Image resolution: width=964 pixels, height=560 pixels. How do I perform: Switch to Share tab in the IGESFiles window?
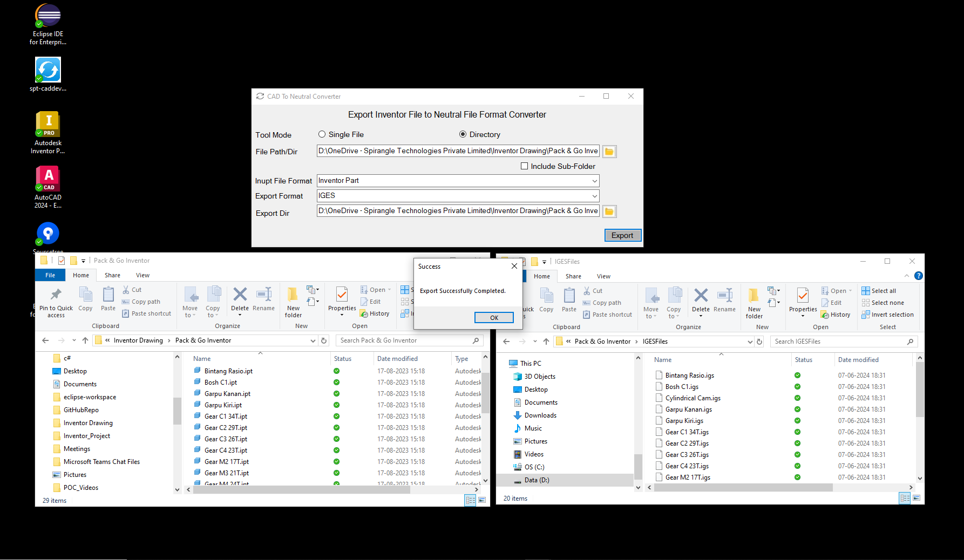click(x=573, y=276)
